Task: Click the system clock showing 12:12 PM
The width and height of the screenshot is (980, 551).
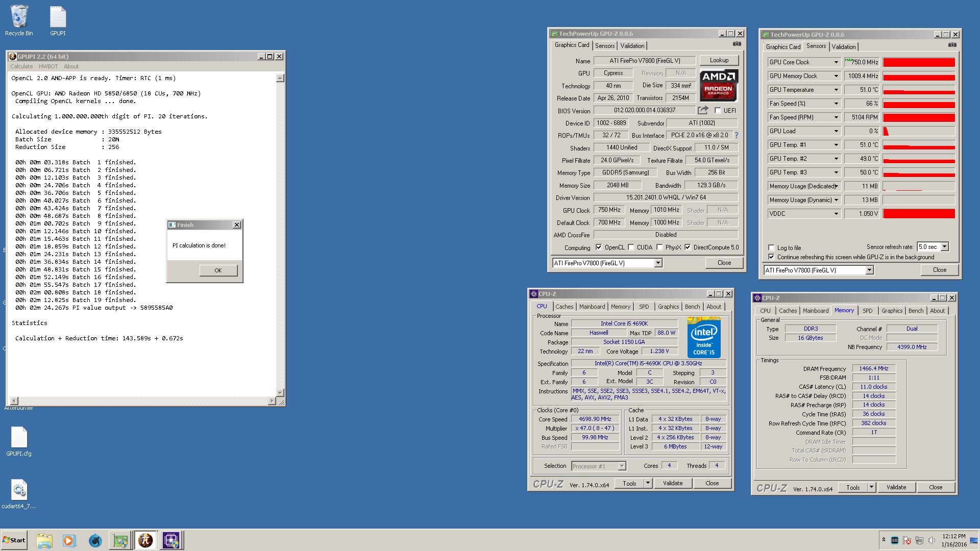Action: click(953, 536)
